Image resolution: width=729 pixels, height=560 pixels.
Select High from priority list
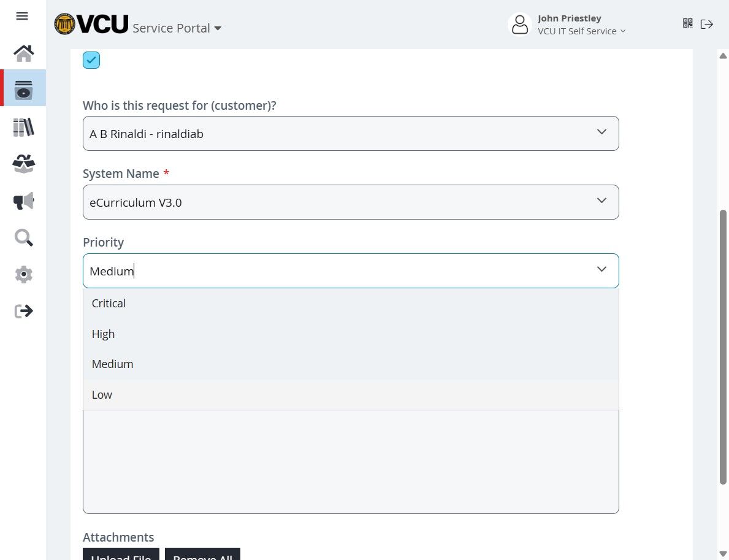(x=103, y=334)
